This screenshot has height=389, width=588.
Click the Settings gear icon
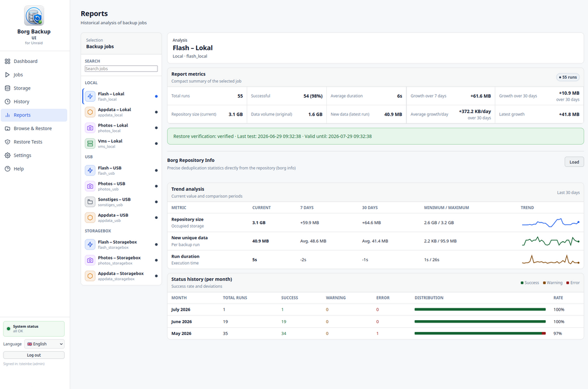coord(8,155)
